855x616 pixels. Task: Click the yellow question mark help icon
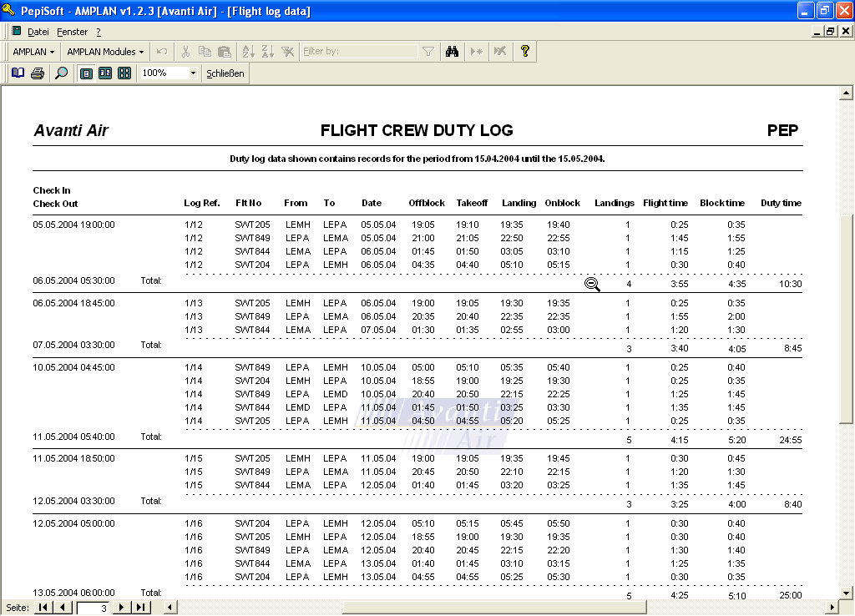[x=524, y=52]
